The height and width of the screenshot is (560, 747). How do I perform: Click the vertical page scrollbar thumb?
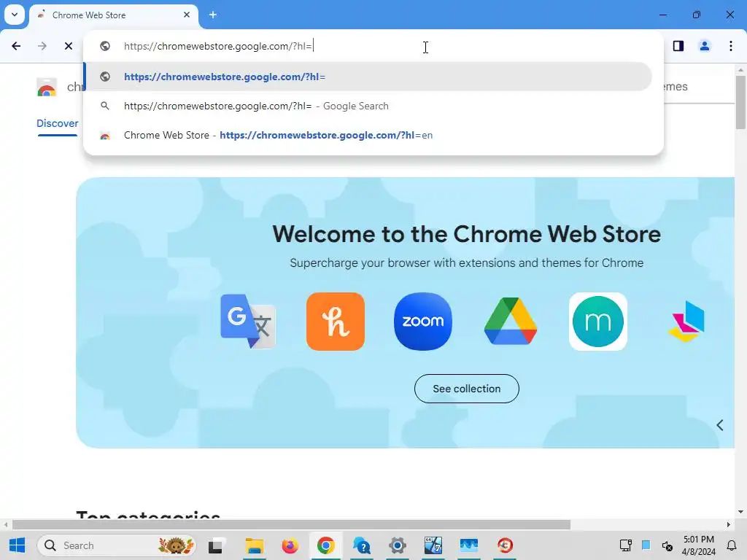click(x=740, y=102)
